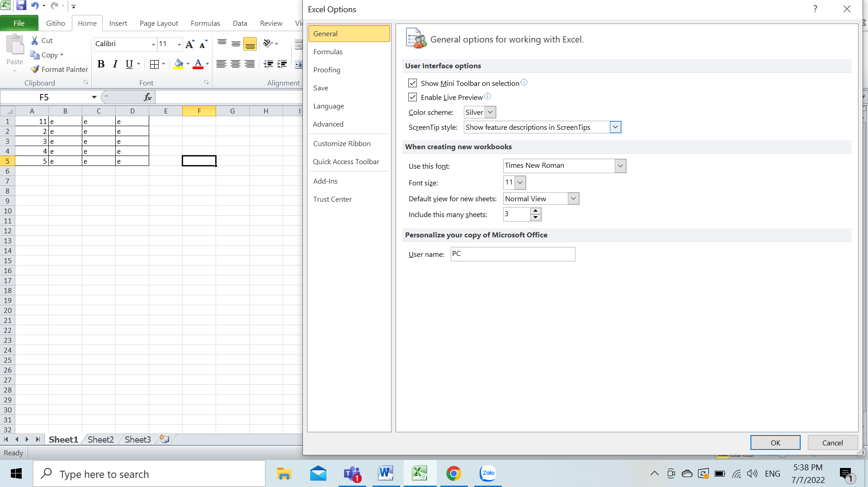
Task: Click the Insert Function fx icon
Action: click(x=148, y=97)
